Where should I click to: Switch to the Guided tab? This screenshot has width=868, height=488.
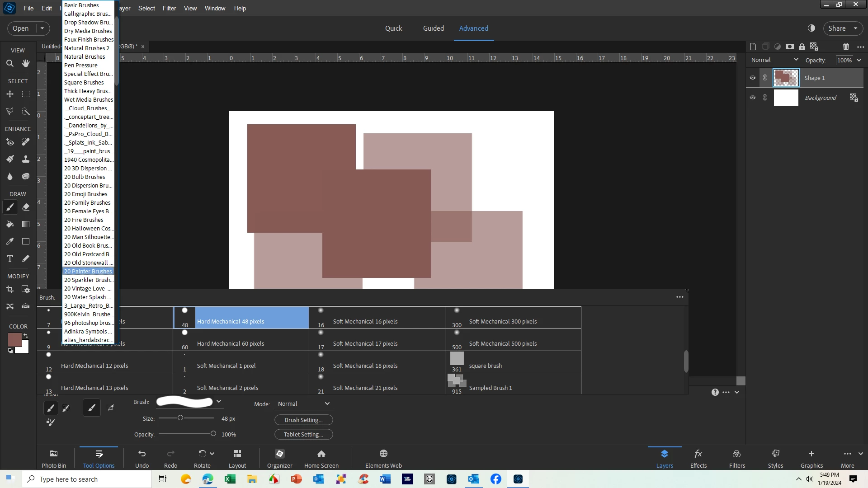(433, 28)
